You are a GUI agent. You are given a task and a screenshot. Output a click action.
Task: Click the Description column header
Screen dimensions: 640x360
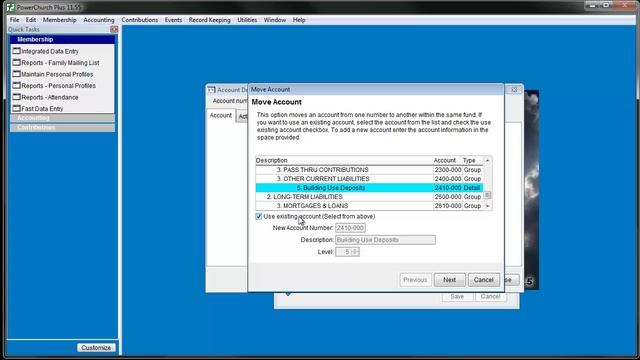tap(344, 160)
